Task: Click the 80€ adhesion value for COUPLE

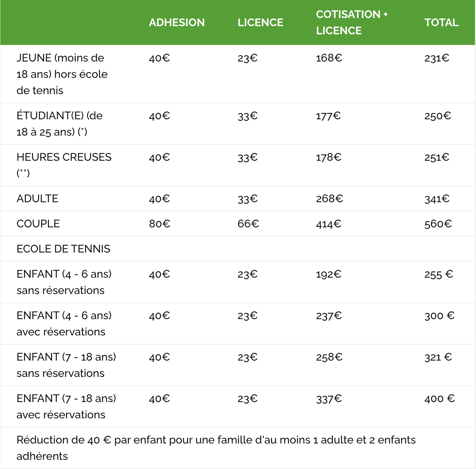Action: 159,224
